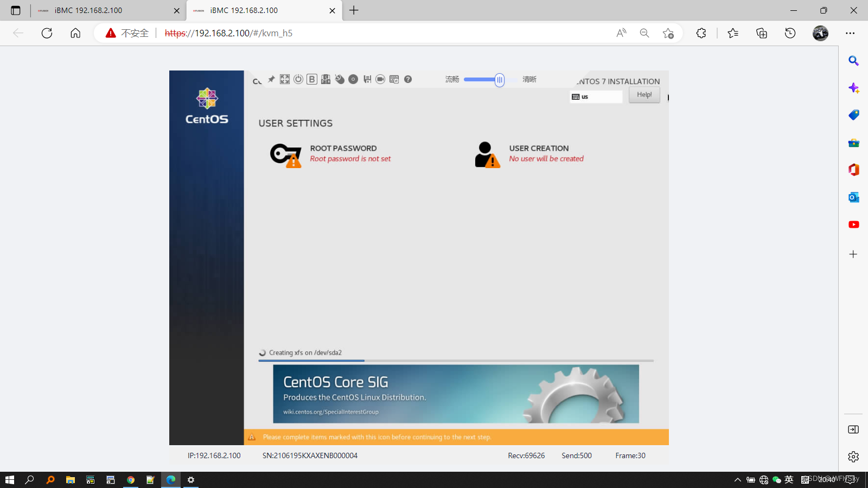Image resolution: width=868 pixels, height=488 pixels.
Task: Click the orange warning message bar
Action: coord(456,437)
